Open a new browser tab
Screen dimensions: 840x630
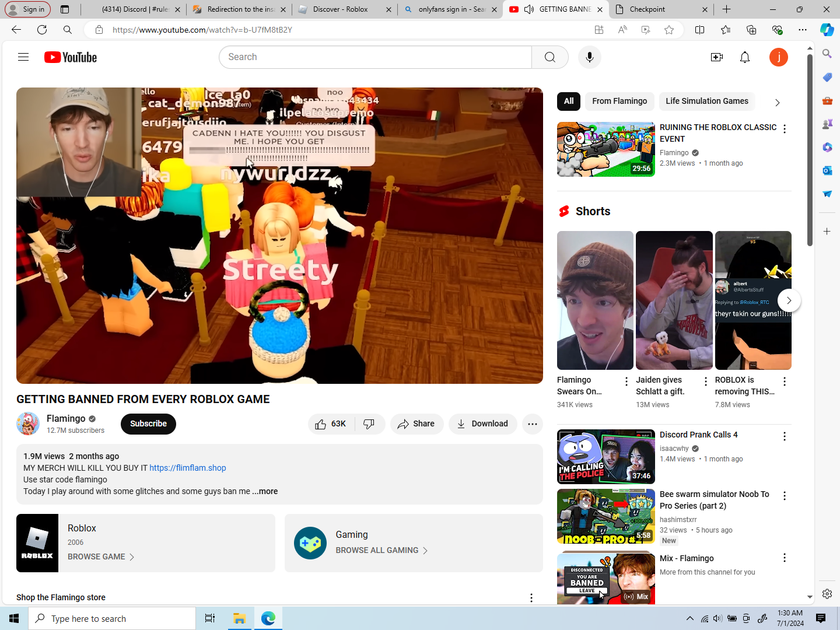coord(726,9)
